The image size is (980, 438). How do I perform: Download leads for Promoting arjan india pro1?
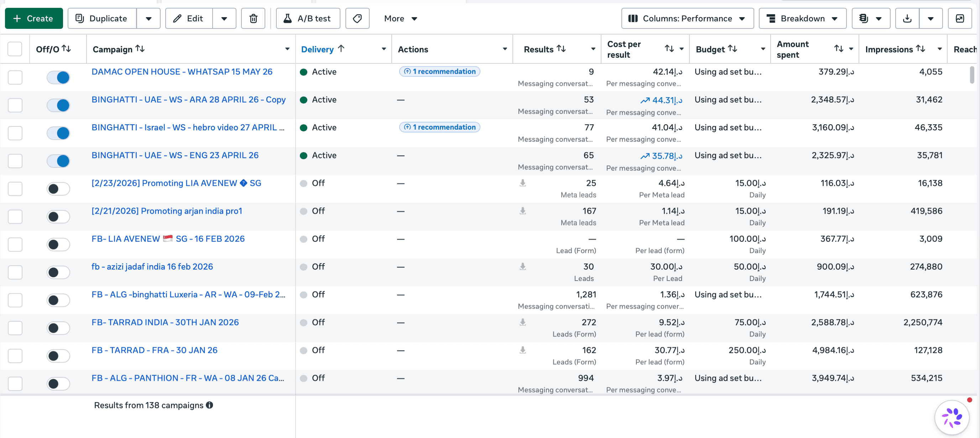pyautogui.click(x=523, y=211)
